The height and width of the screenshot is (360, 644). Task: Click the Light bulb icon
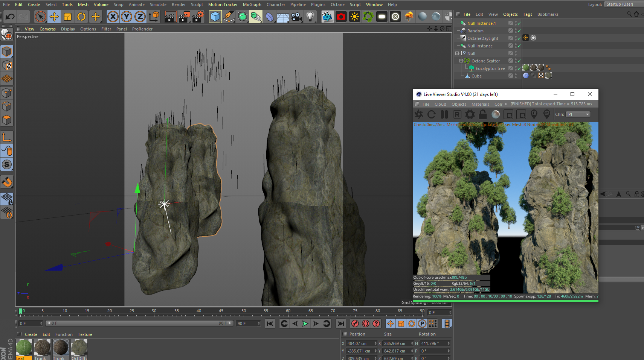point(310,17)
